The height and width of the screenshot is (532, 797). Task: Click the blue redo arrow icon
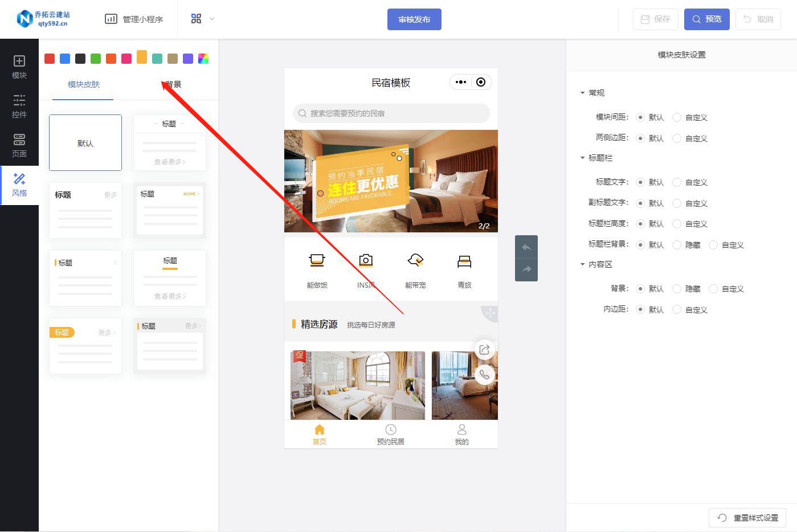[526, 269]
